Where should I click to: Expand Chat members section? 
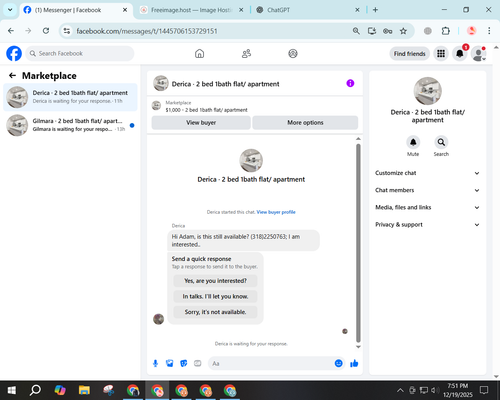427,190
